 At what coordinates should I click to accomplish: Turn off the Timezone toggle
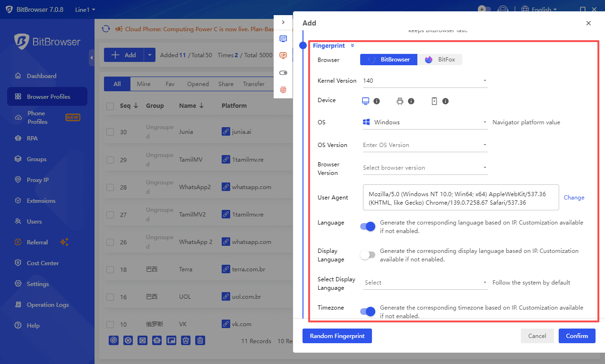368,312
